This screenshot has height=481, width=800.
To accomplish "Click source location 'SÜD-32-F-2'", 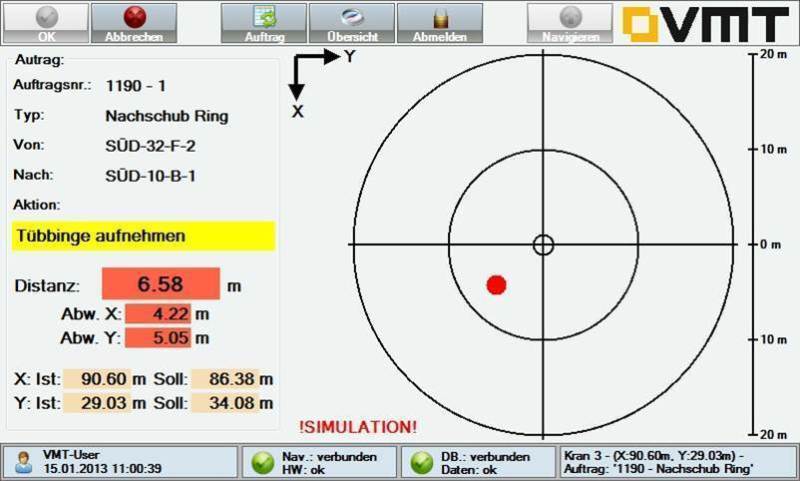I will (151, 146).
